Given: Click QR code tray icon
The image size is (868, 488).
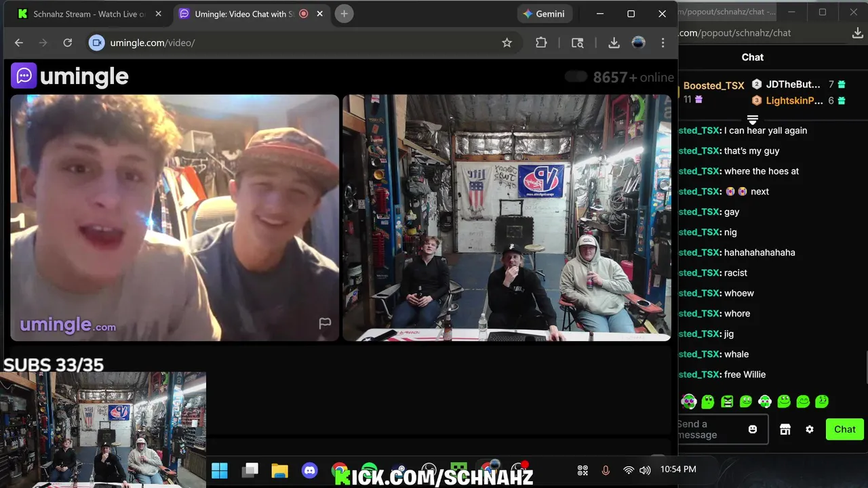Looking at the screenshot, I should (583, 470).
